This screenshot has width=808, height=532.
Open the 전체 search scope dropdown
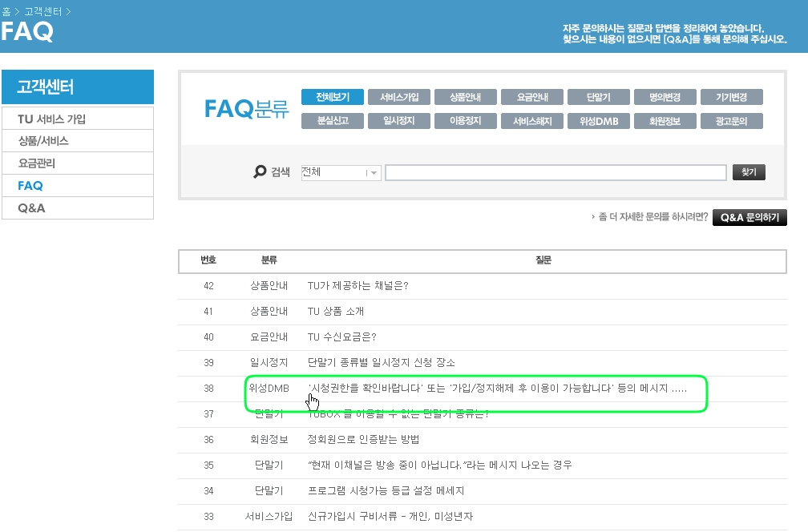coord(341,172)
